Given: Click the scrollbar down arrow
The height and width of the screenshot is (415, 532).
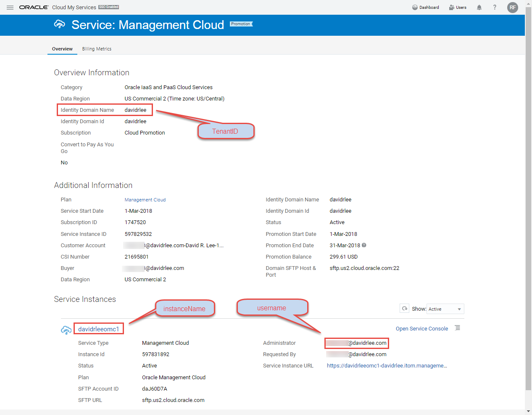Looking at the screenshot, I should click(529, 411).
